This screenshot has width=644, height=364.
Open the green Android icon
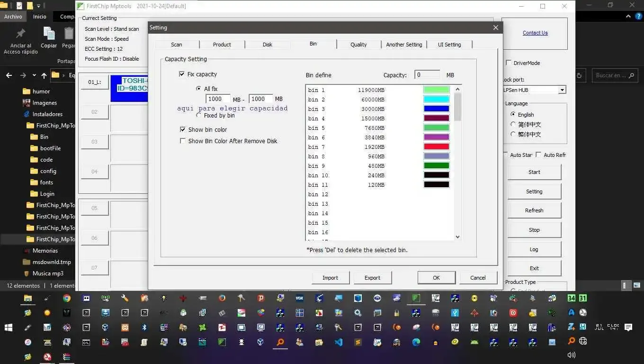(474, 342)
